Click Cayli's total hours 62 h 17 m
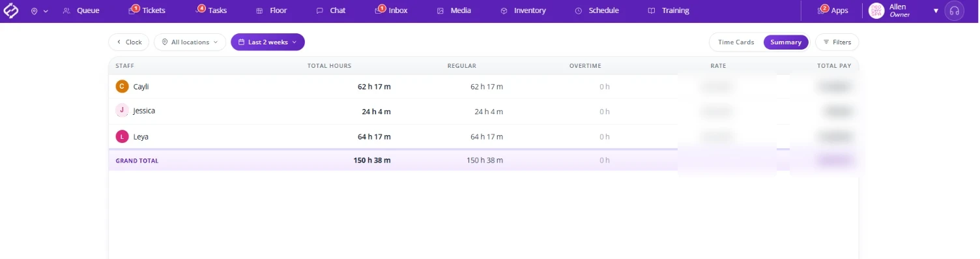Image resolution: width=980 pixels, height=259 pixels. tap(374, 87)
